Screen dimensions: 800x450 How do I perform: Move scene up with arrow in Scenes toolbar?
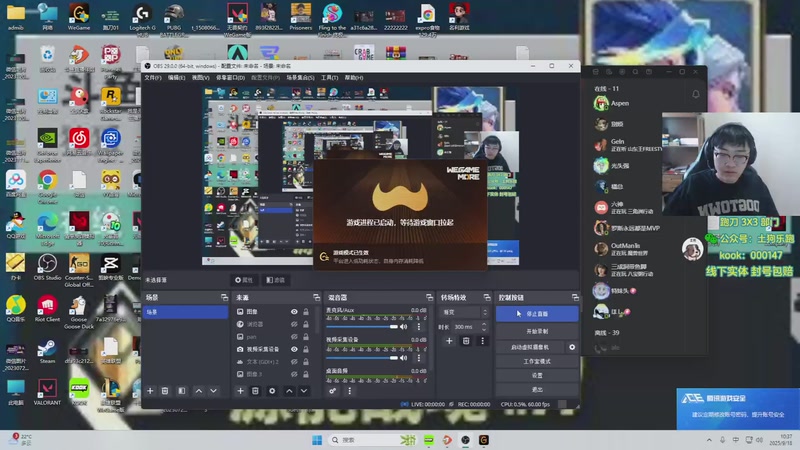click(198, 391)
